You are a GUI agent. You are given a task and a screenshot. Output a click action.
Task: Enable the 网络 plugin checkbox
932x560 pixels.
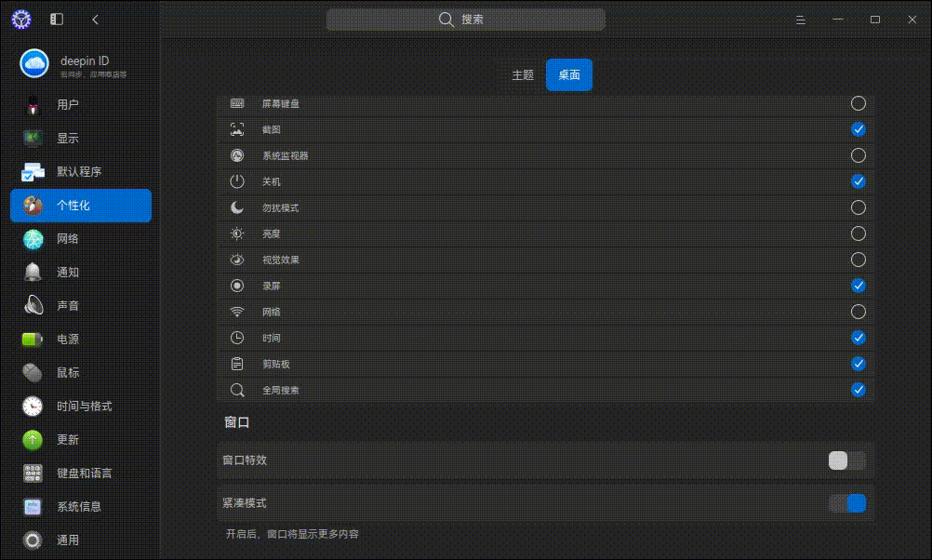859,313
